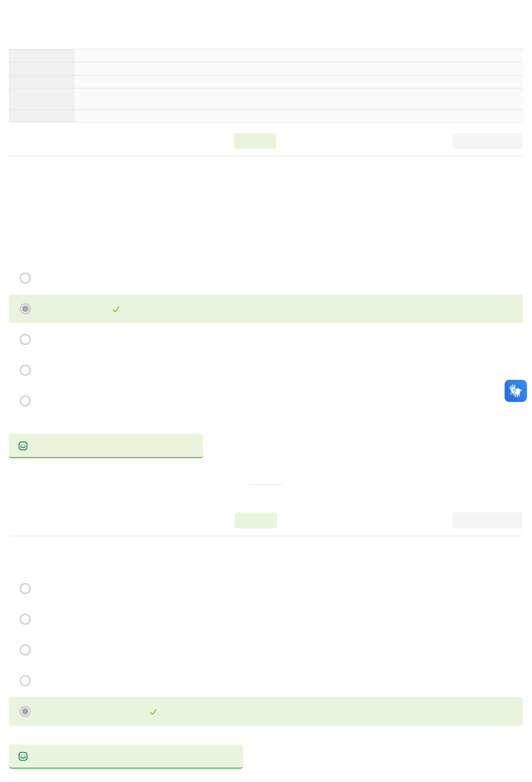The image size is (532, 782).
Task: Choose the third radio option of first question
Action: 25,339
